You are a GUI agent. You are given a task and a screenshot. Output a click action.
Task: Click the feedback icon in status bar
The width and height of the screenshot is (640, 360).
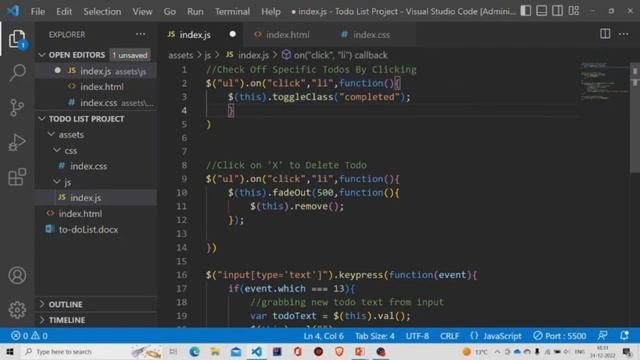(x=602, y=336)
